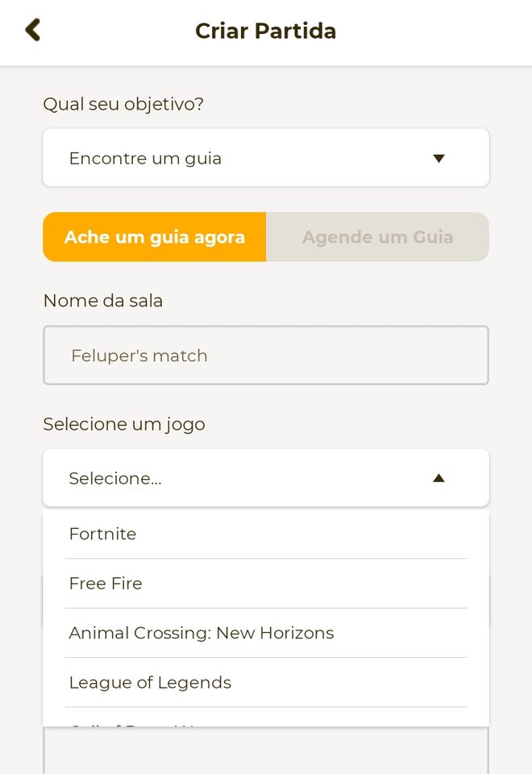Screen dimensions: 532x774
Task: Choose Free Fire from the game list
Action: (266, 584)
